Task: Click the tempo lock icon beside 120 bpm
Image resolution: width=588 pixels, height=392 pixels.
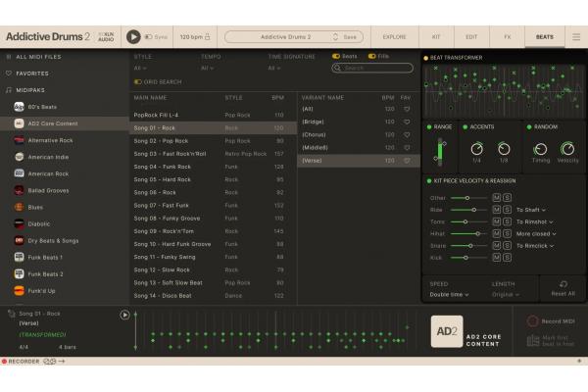Action: [x=207, y=37]
